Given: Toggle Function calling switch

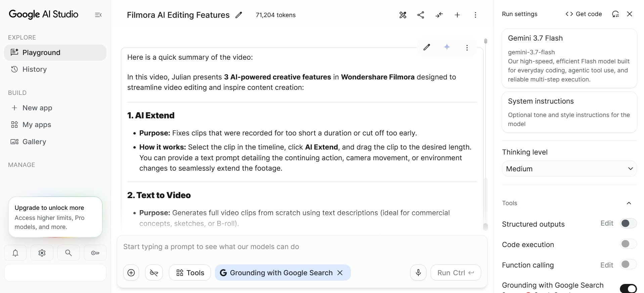Looking at the screenshot, I should tap(628, 264).
